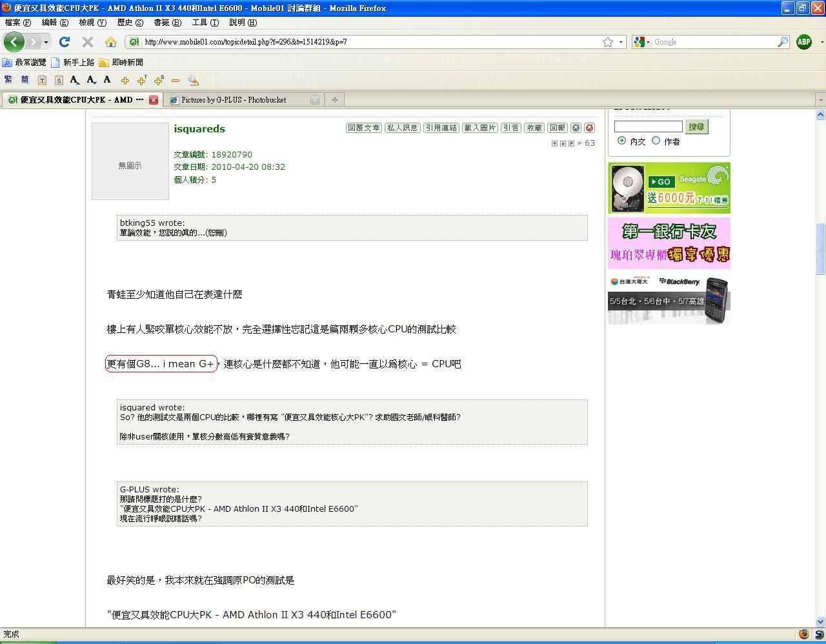Click the Seagate advertisement banner

tap(669, 188)
